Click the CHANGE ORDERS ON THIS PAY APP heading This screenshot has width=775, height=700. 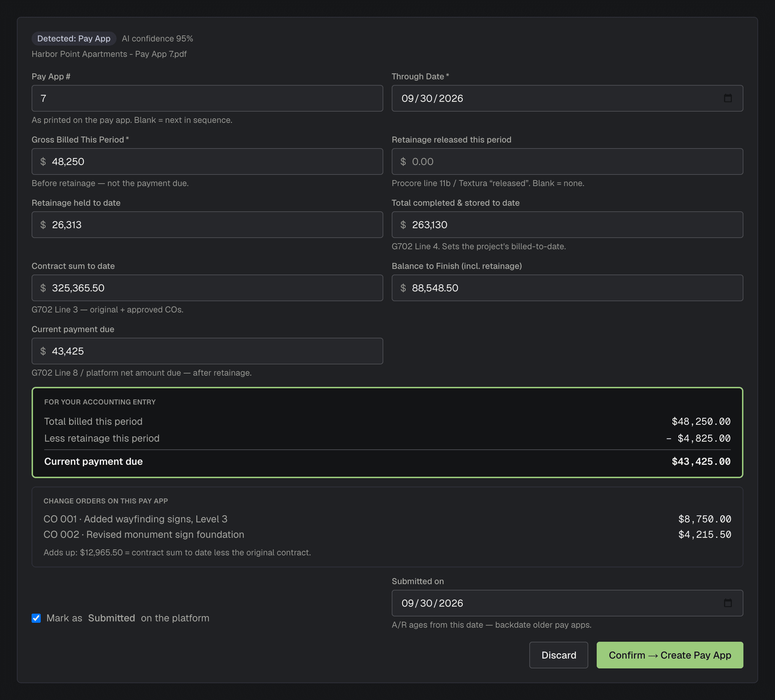(x=106, y=501)
